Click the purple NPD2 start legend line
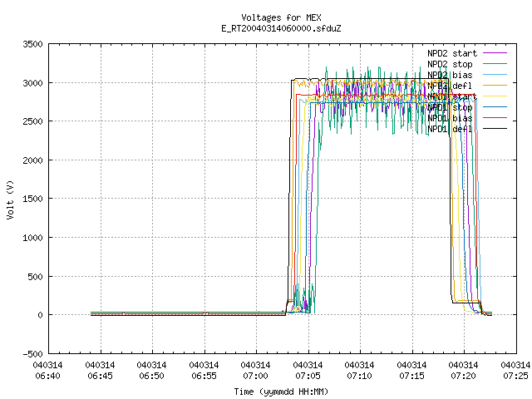The image size is (532, 399). (495, 53)
